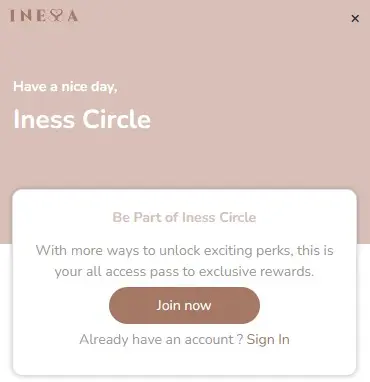Click the word 'Iness' in white heading
This screenshot has width=370, height=382.
click(44, 119)
